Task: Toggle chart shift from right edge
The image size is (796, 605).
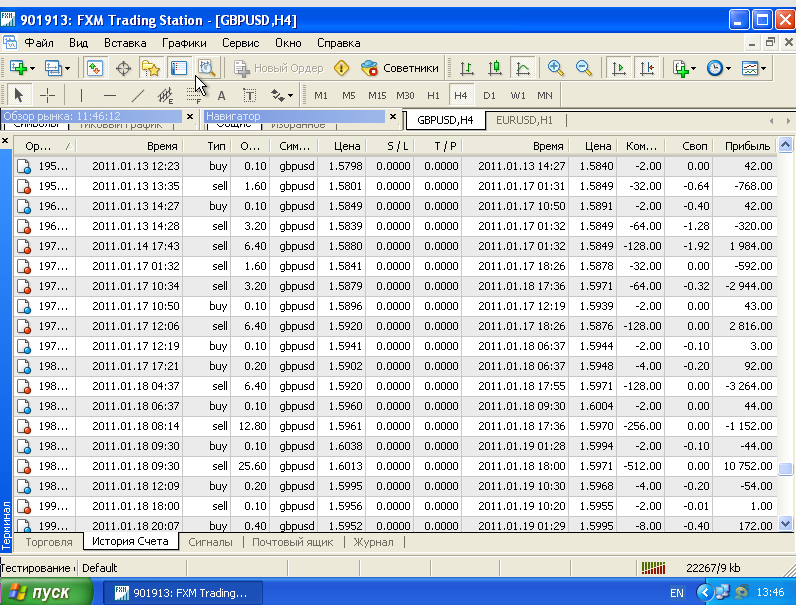Action: point(647,68)
